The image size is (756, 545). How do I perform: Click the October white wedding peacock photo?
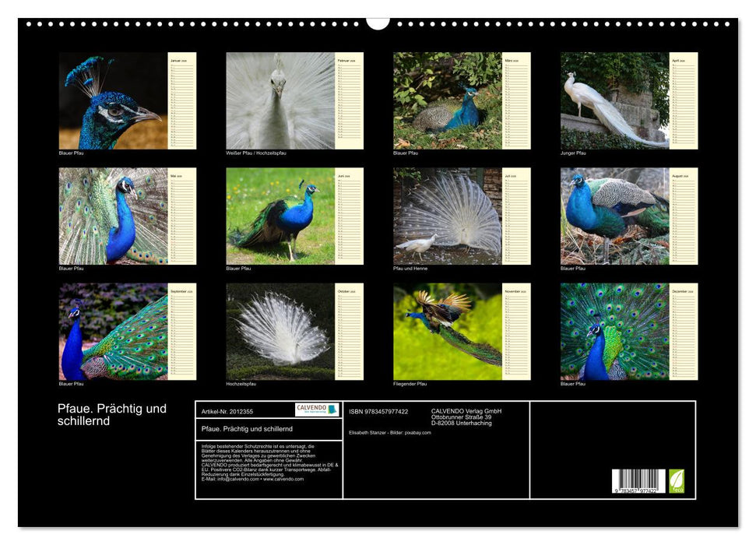[280, 332]
